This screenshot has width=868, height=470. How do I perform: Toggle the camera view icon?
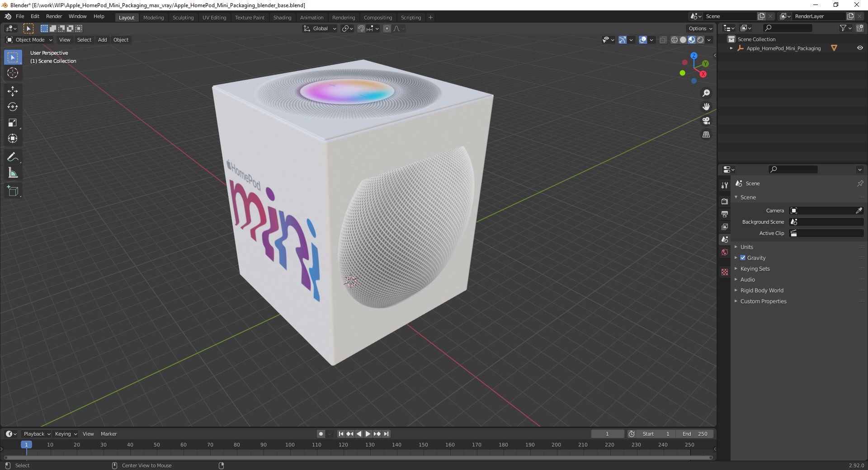coord(706,121)
